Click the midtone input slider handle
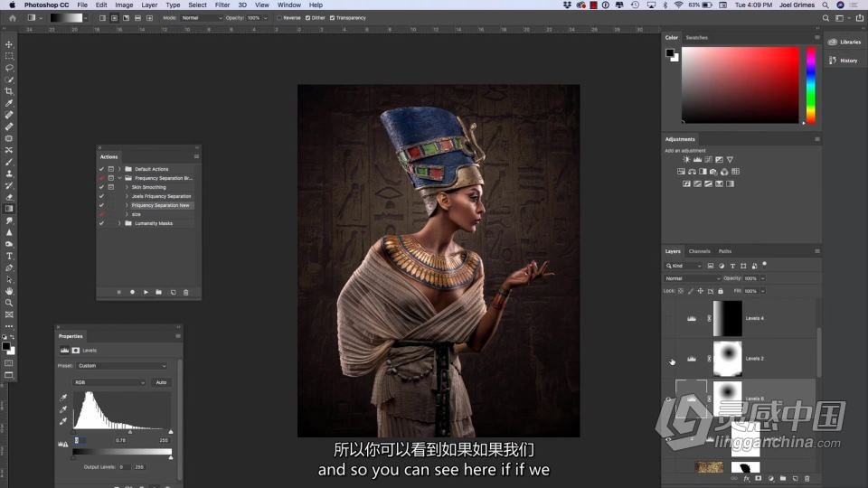868x488 pixels. 130,432
